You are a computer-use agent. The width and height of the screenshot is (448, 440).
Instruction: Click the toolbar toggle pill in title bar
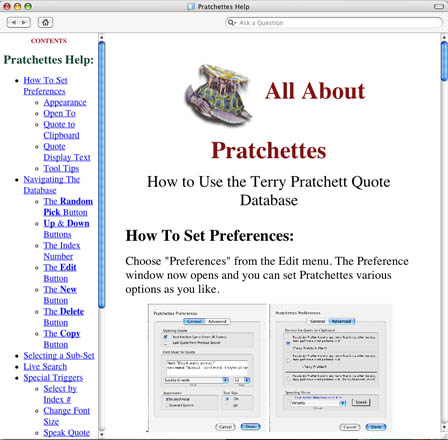[x=439, y=6]
